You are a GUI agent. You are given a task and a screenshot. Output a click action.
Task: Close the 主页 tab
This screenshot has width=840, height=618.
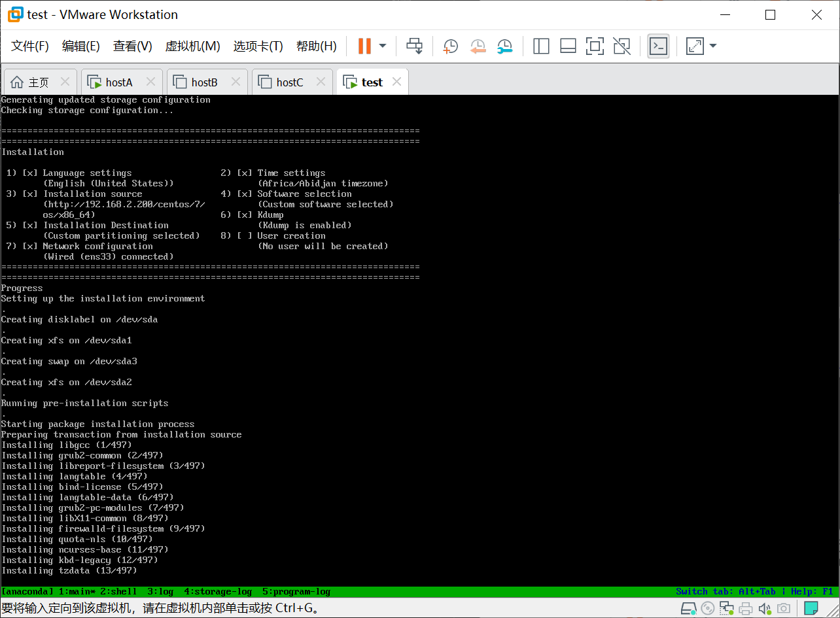tap(65, 82)
